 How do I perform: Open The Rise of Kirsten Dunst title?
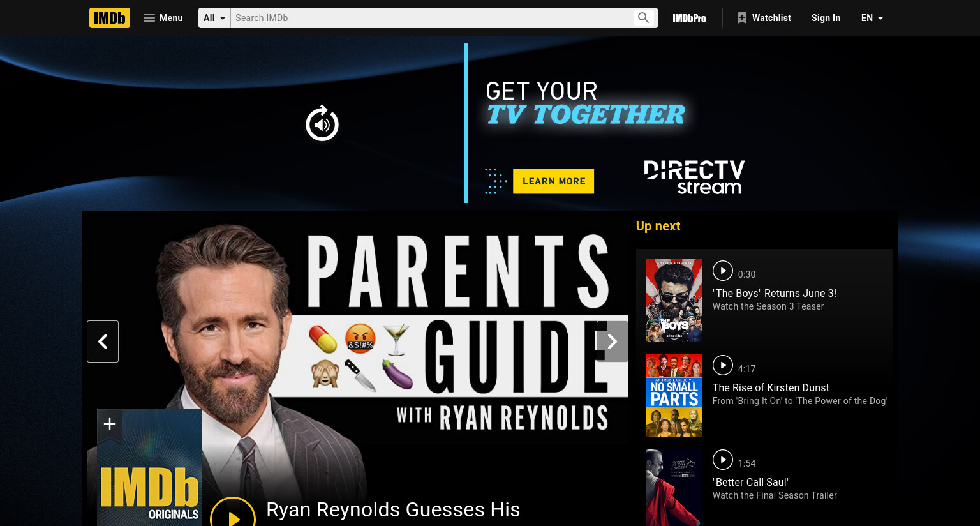(x=771, y=387)
